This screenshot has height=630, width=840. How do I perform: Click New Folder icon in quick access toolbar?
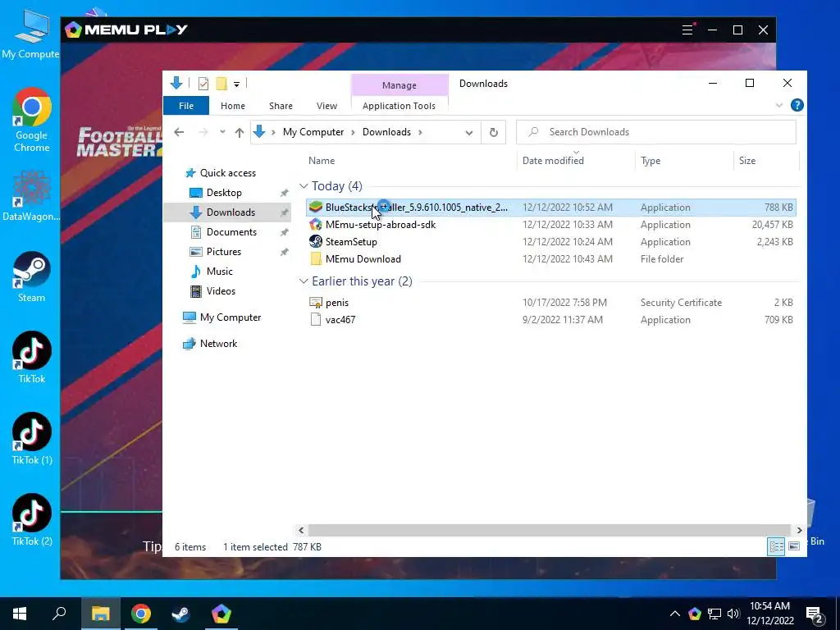(221, 84)
